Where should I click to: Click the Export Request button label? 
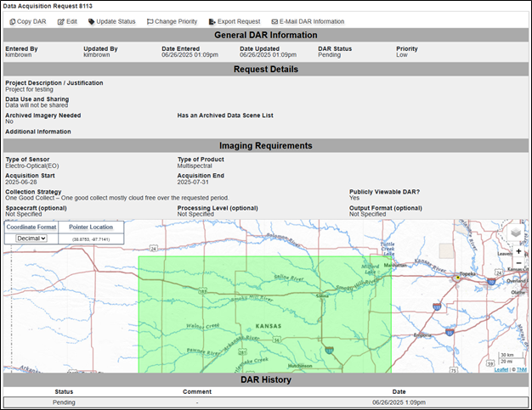tap(239, 22)
